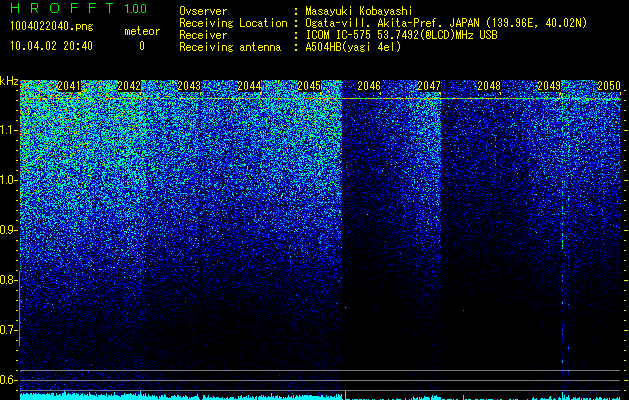Viewport: 629px width, 400px height.
Task: Click the 0.9 kHz axis label
Action: 8,230
